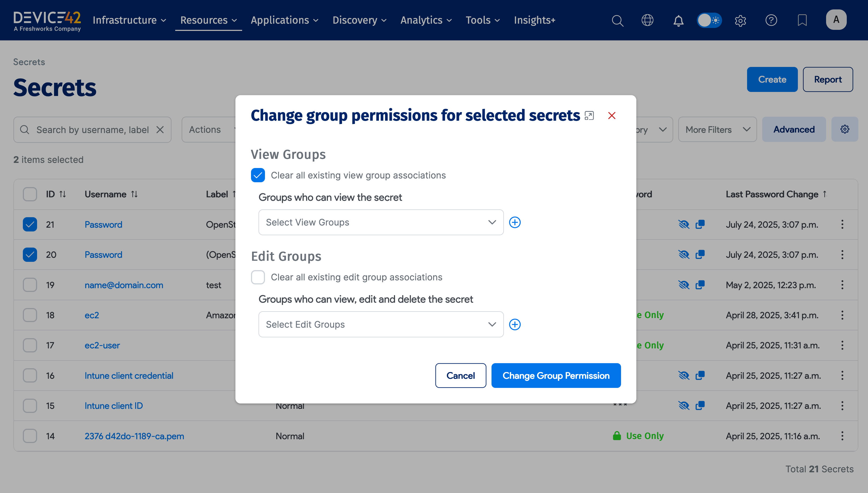Open the Select View Groups dropdown
Viewport: 868px width, 493px height.
pyautogui.click(x=381, y=223)
